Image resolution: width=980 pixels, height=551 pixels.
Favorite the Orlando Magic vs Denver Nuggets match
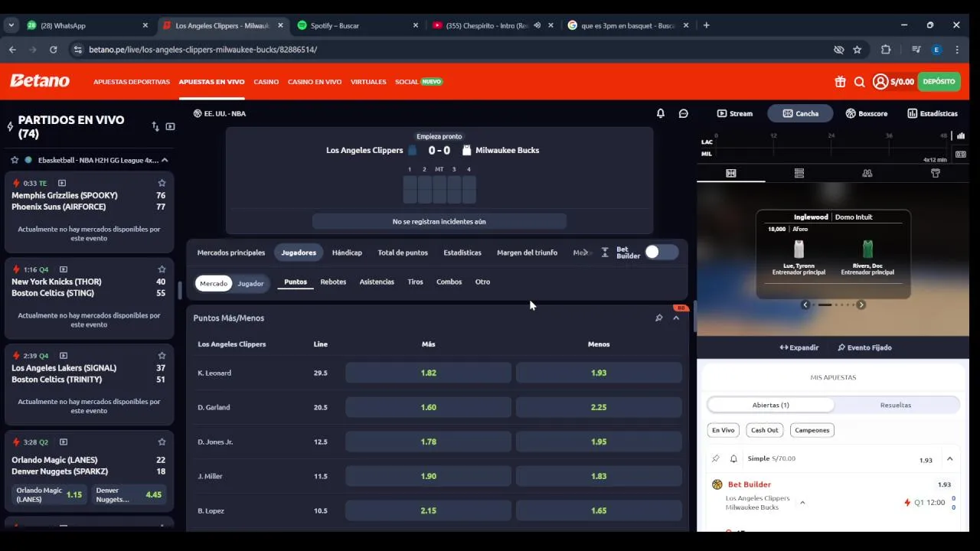tap(162, 442)
